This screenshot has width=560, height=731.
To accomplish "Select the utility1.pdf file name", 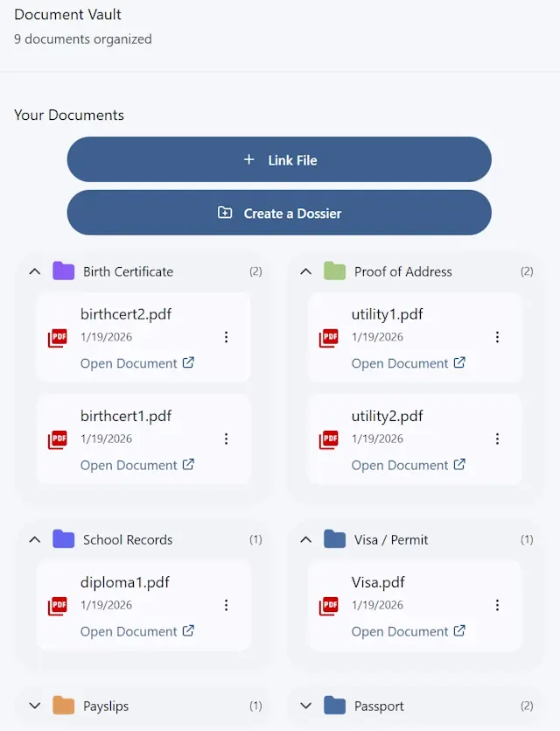I will pyautogui.click(x=387, y=314).
